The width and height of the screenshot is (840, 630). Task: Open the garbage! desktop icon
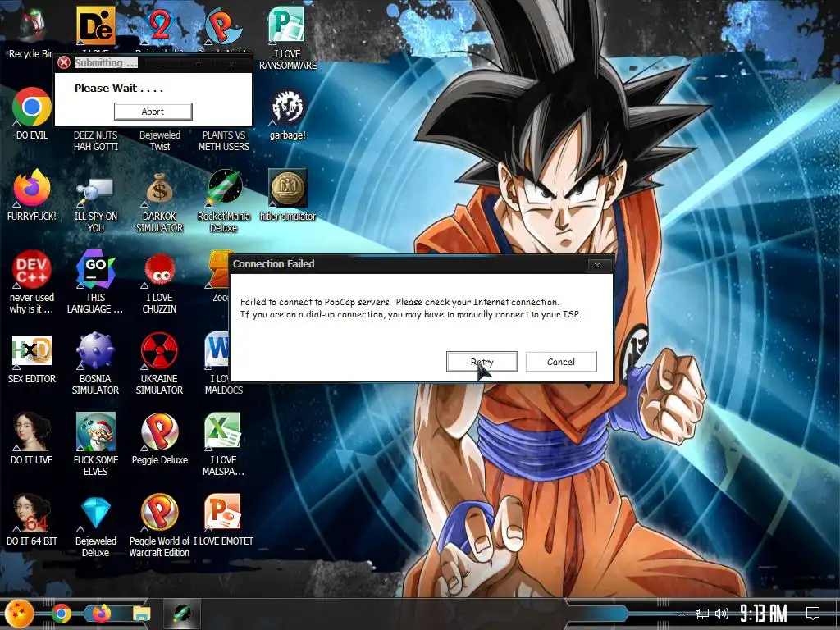288,107
